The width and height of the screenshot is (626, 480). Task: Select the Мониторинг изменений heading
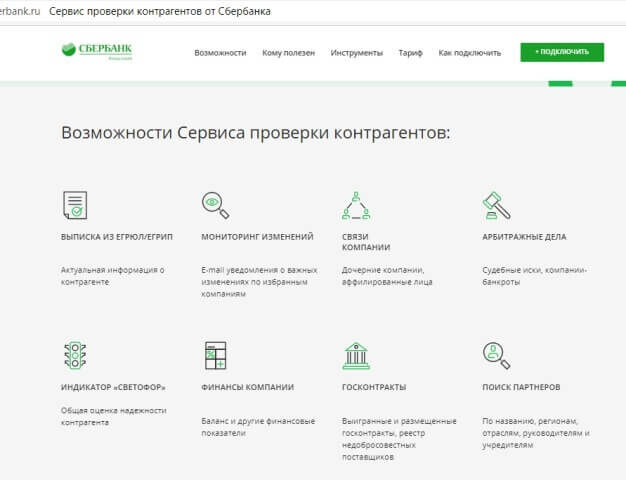click(x=257, y=237)
